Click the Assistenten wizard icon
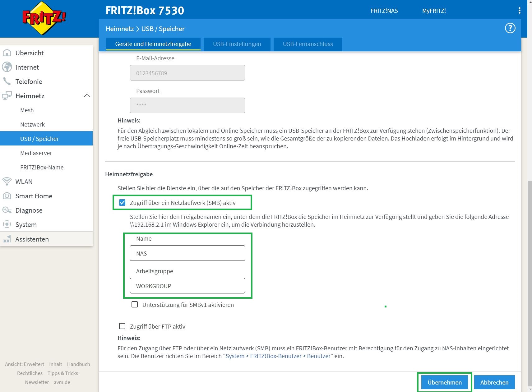Screen dimensions: 532x392 pyautogui.click(x=7, y=239)
